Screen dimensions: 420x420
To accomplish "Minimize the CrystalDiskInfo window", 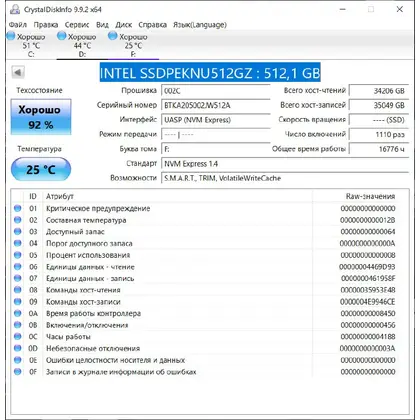I will click(342, 9).
